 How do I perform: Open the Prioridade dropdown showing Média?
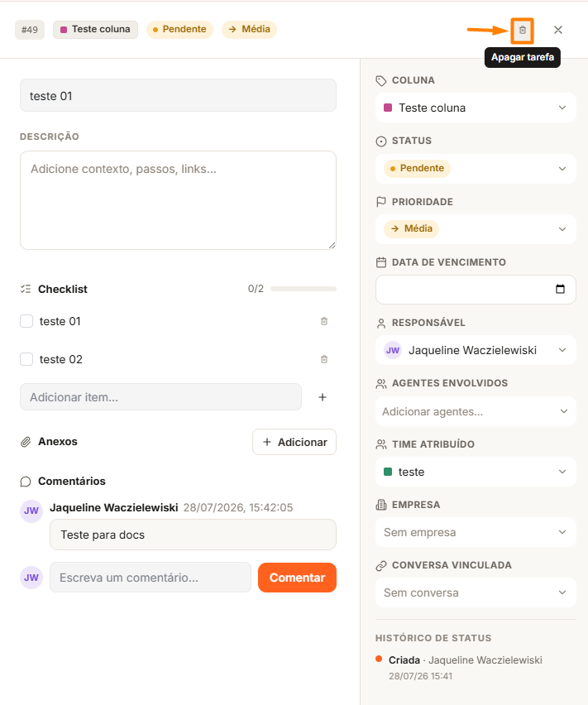click(476, 229)
